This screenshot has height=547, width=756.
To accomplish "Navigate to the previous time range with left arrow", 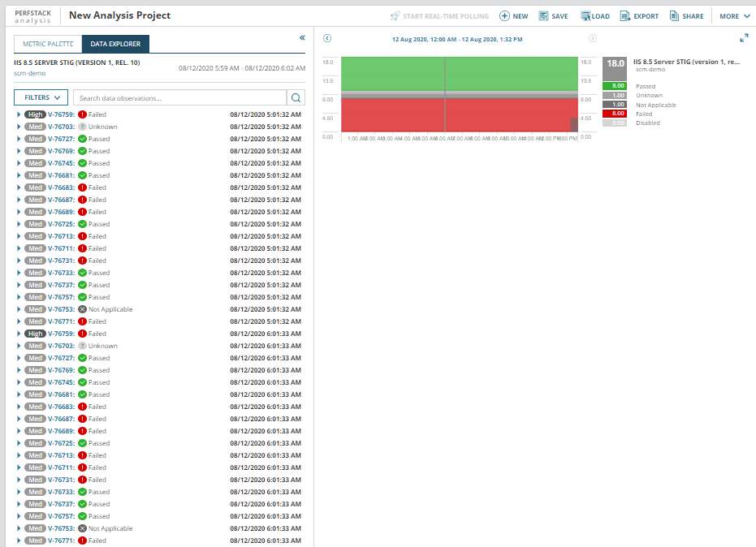I will pyautogui.click(x=326, y=37).
